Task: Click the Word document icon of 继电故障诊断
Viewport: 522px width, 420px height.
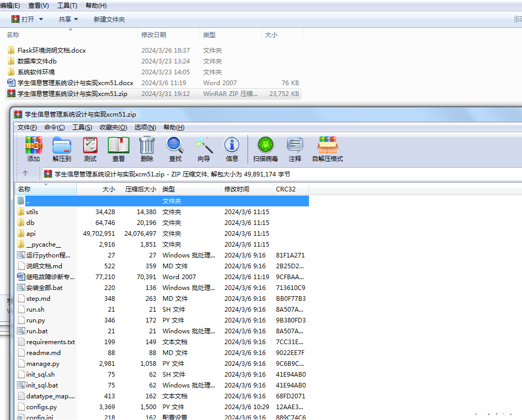Action: coord(21,277)
